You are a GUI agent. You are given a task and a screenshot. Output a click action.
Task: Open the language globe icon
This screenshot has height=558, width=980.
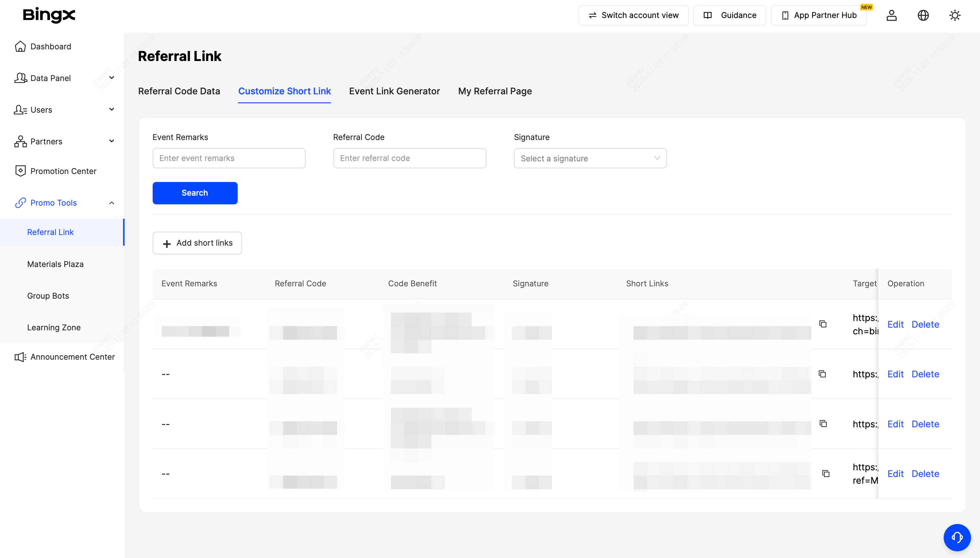923,15
